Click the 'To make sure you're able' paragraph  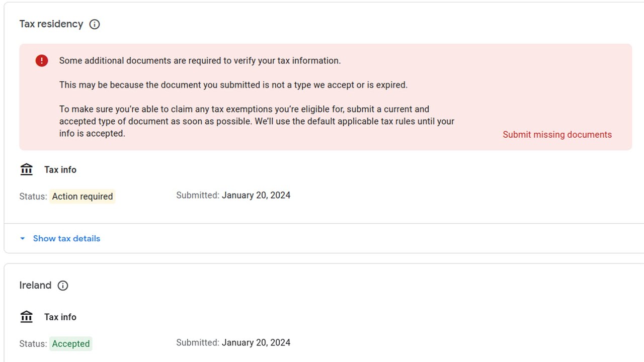pyautogui.click(x=257, y=121)
